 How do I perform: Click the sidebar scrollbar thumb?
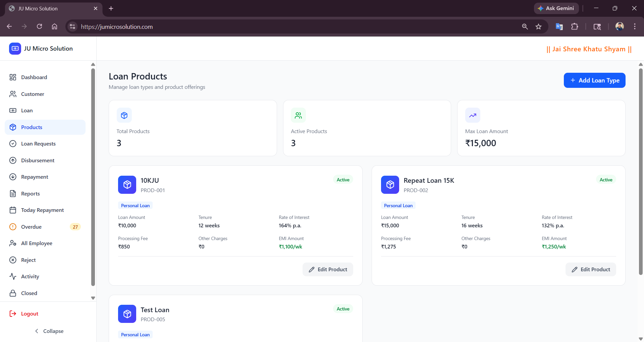pos(93,177)
